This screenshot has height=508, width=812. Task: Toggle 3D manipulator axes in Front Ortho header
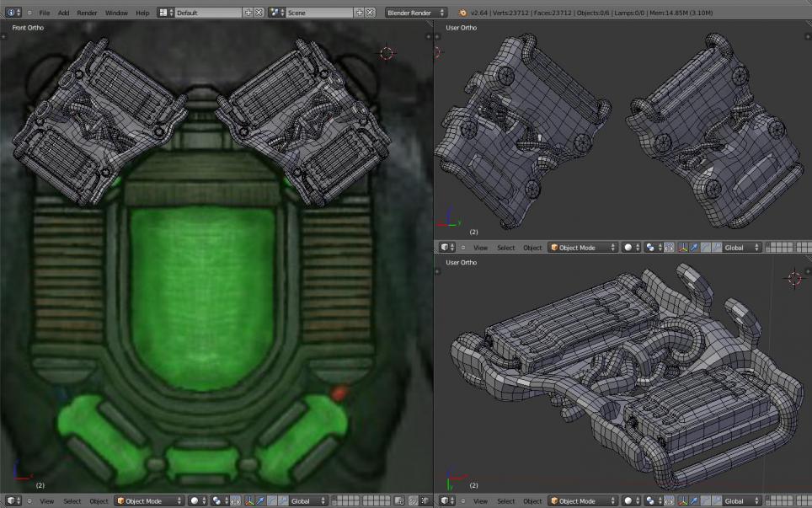(249, 501)
